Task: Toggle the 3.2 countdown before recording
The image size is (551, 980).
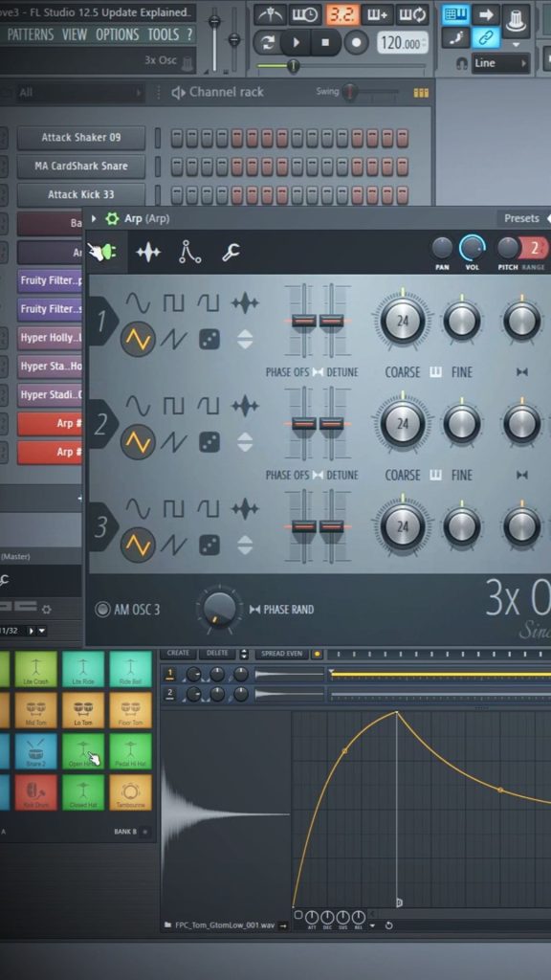Action: coord(342,13)
